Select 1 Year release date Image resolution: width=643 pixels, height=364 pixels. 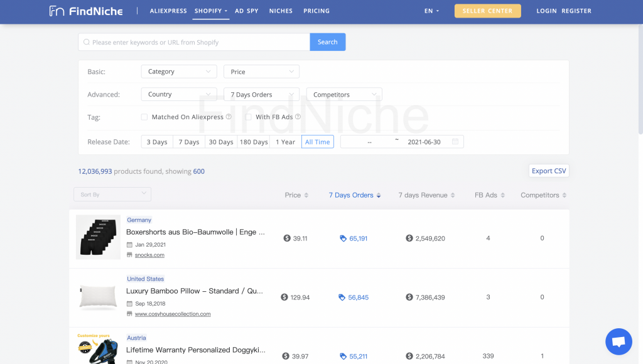pos(286,142)
